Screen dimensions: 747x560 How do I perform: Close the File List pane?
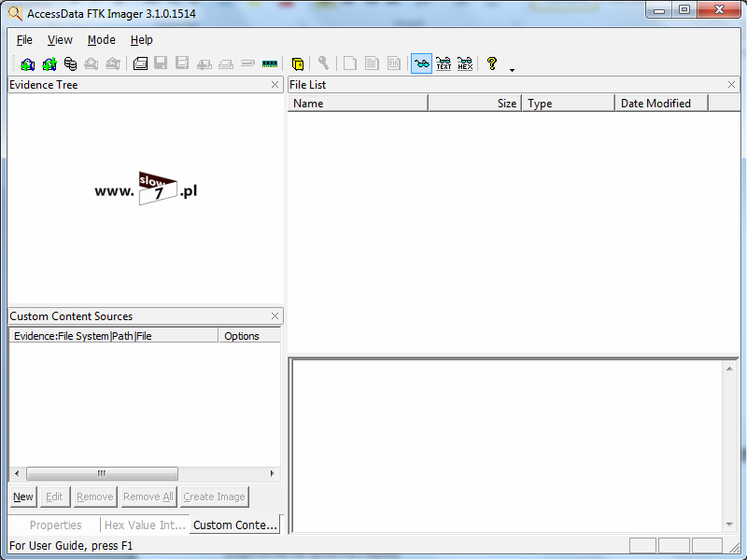732,85
